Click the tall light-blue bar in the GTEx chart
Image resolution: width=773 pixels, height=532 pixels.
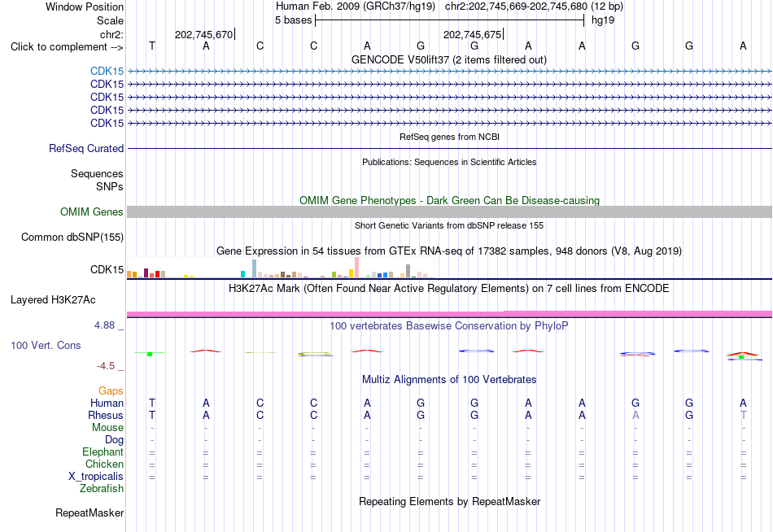coord(255,268)
